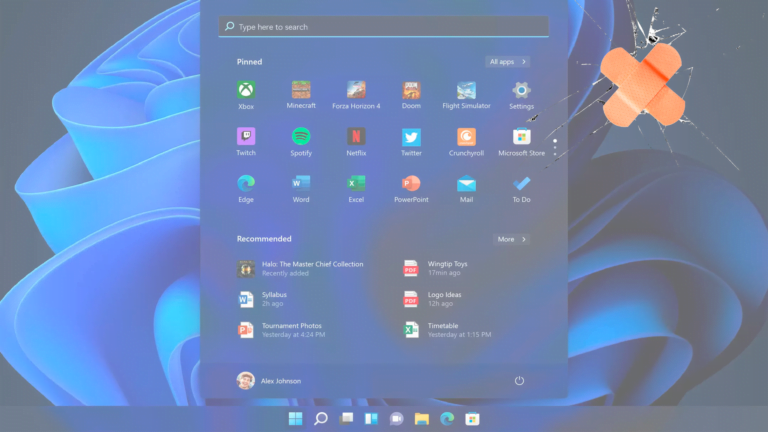
Task: Launch Edge from the taskbar
Action: [447, 419]
